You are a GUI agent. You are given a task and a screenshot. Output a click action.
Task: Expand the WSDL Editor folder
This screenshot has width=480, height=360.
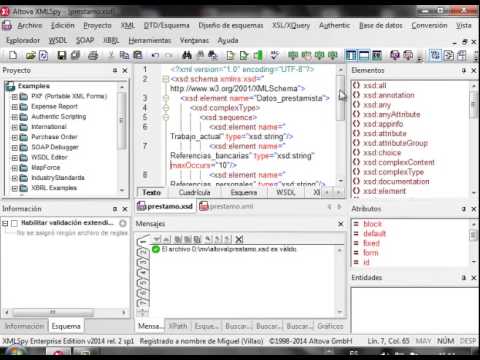coord(14,158)
